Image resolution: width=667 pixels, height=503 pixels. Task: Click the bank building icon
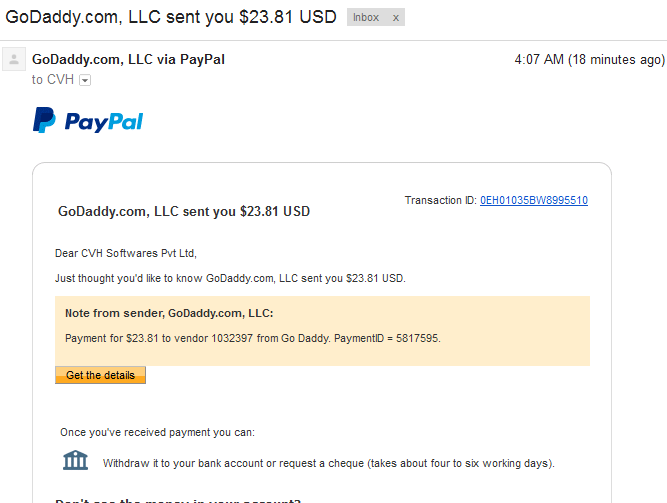coord(75,460)
